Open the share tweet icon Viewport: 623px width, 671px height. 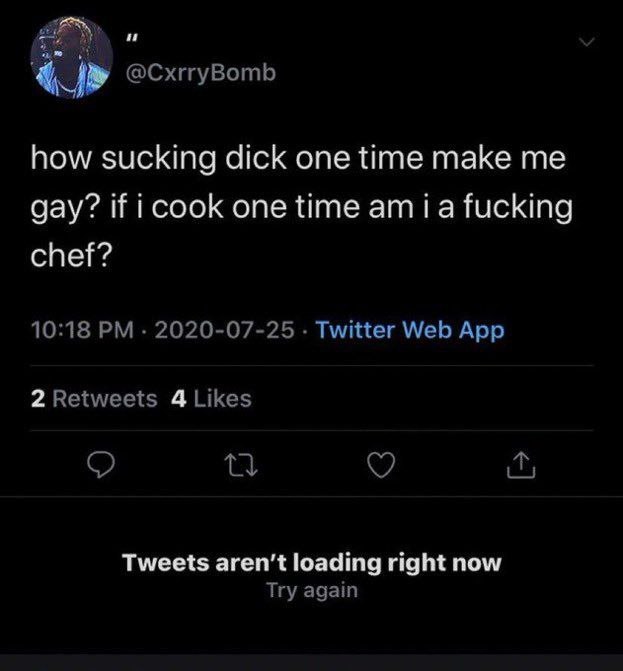[522, 467]
